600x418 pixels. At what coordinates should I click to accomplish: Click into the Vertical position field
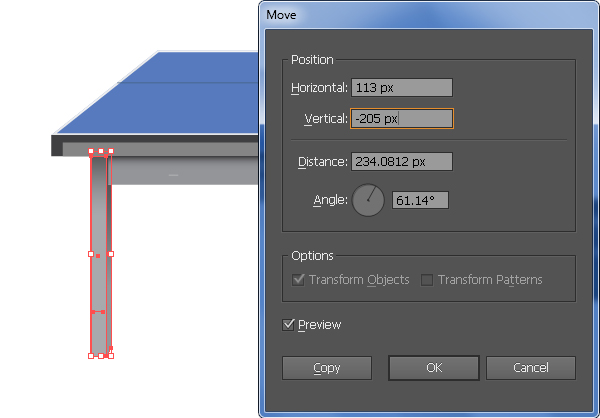click(x=402, y=119)
